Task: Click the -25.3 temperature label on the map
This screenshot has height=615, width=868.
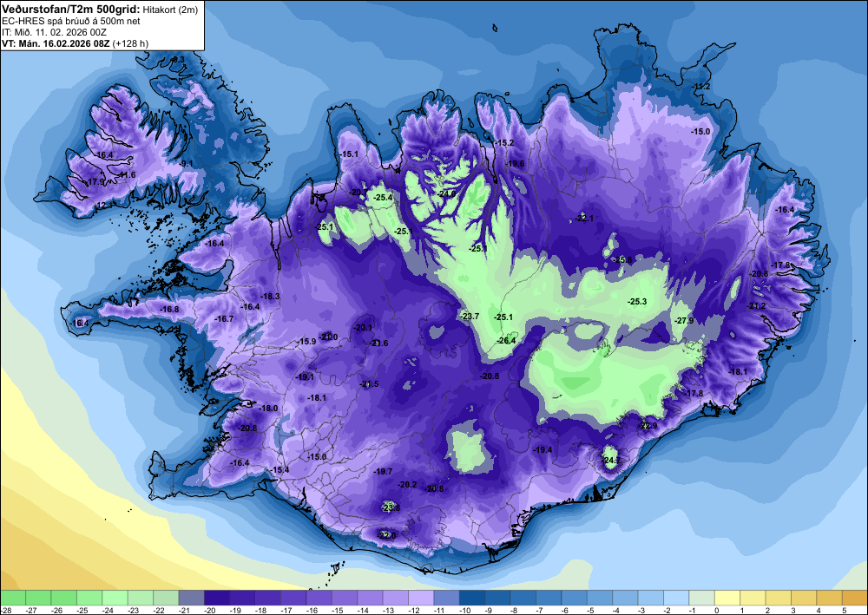Action: point(637,301)
